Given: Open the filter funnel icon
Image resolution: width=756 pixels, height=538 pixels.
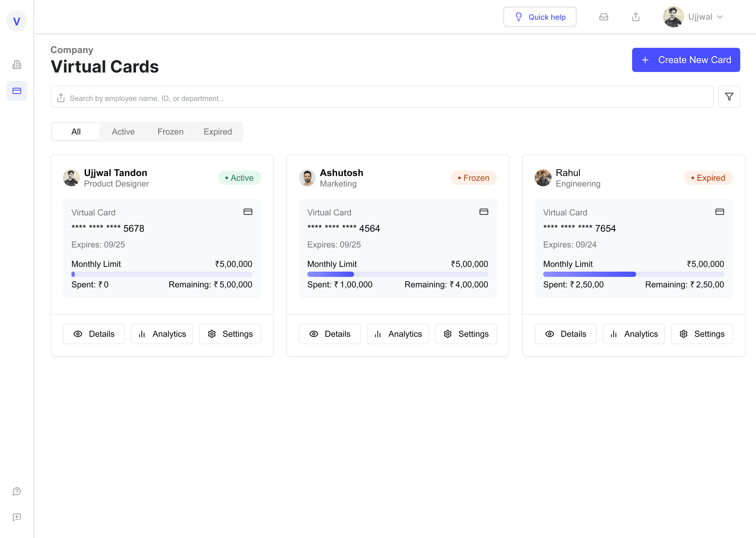Looking at the screenshot, I should point(729,97).
